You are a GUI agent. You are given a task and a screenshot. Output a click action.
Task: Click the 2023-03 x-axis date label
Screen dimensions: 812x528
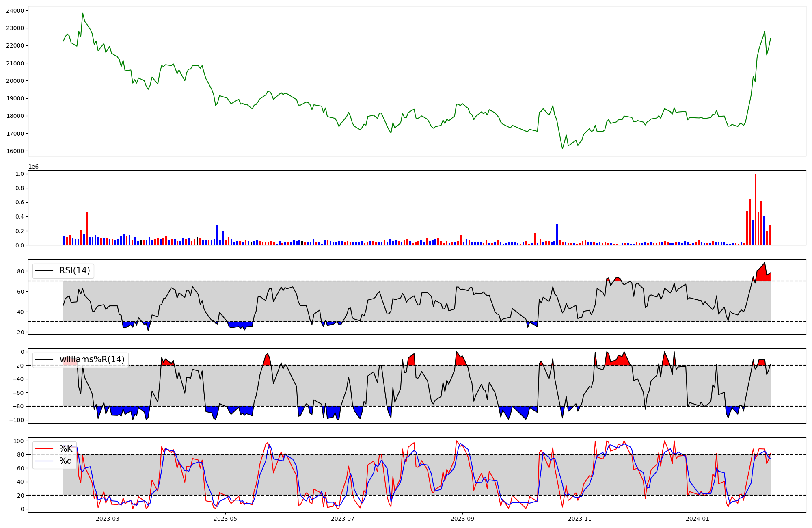click(x=108, y=519)
